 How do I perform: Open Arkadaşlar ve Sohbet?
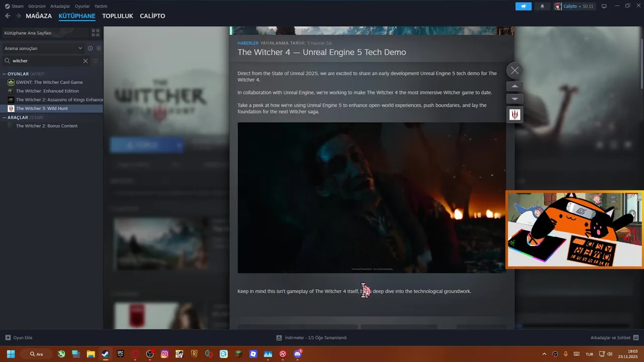(614, 338)
